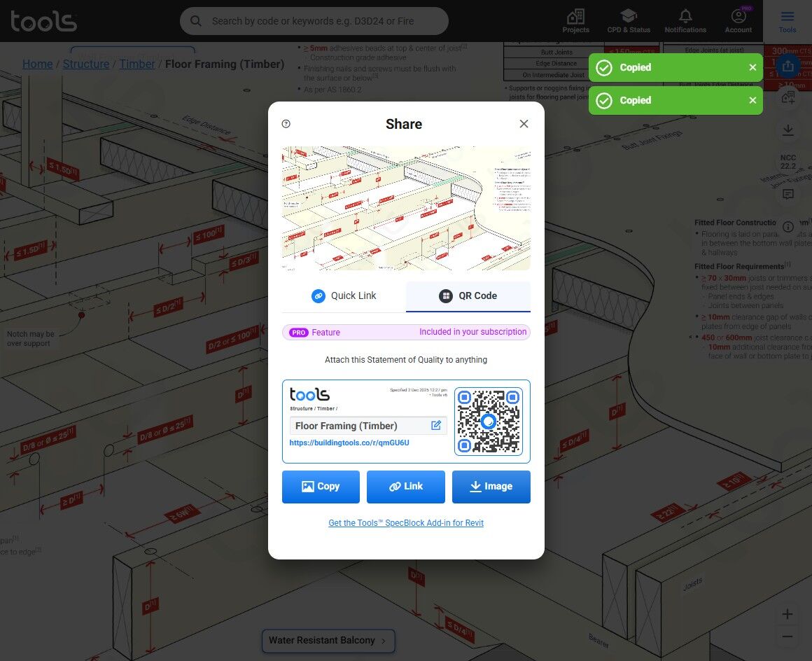
Task: Open the Account profile icon
Action: [x=738, y=16]
